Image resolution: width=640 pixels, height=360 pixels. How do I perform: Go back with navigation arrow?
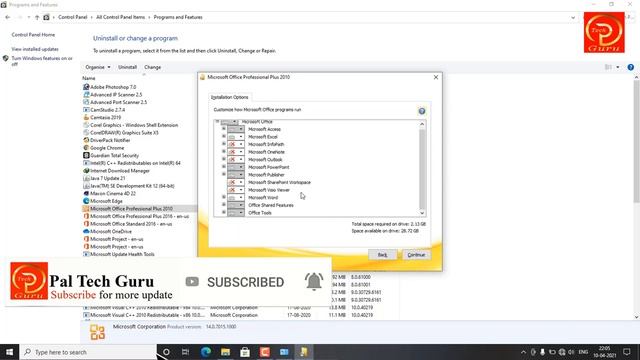pos(8,17)
